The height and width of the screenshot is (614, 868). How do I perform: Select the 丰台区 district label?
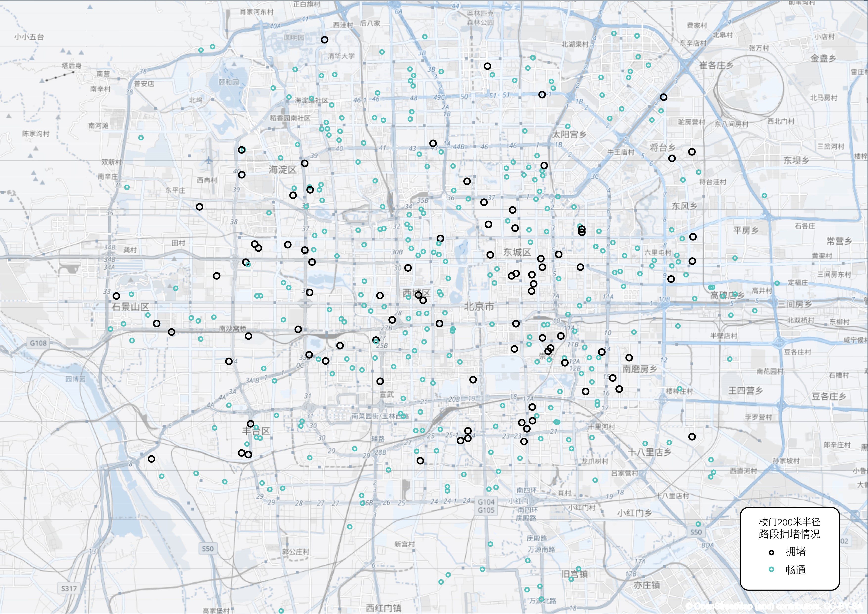[x=256, y=431]
